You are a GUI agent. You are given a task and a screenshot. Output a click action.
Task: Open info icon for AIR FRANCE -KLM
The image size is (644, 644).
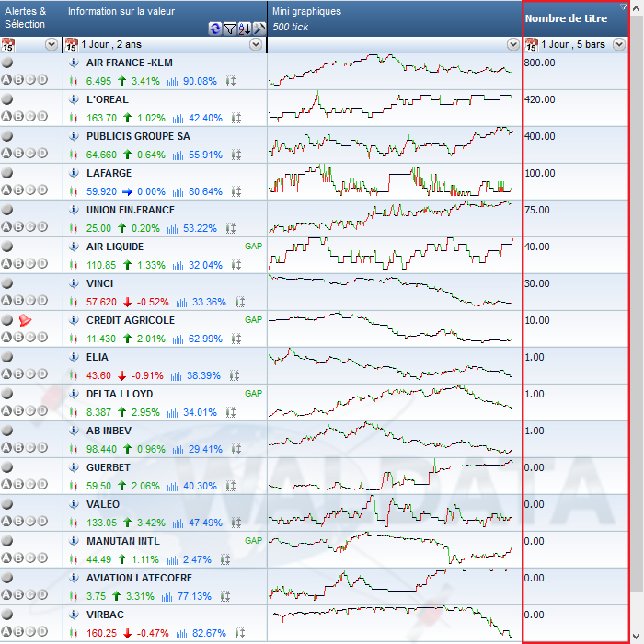coord(74,63)
